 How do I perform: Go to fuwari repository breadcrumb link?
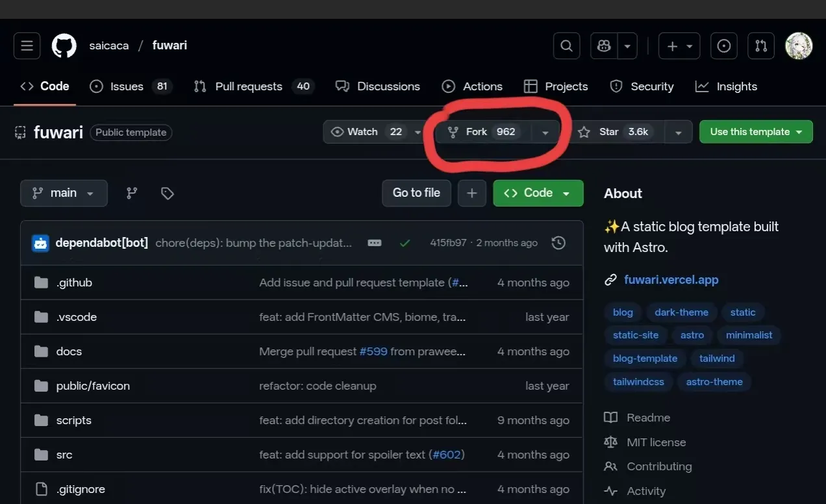(x=169, y=45)
